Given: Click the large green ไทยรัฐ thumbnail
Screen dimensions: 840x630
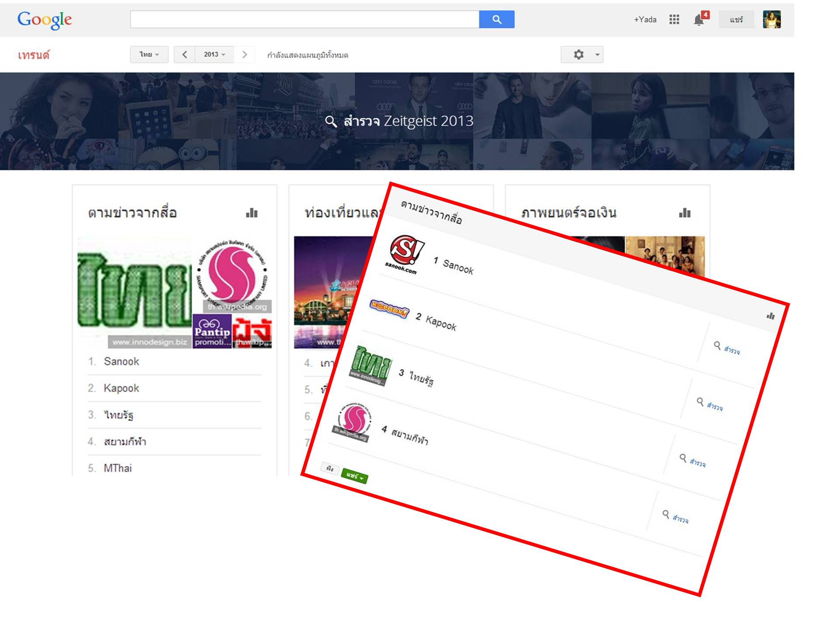Looking at the screenshot, I should tap(134, 293).
